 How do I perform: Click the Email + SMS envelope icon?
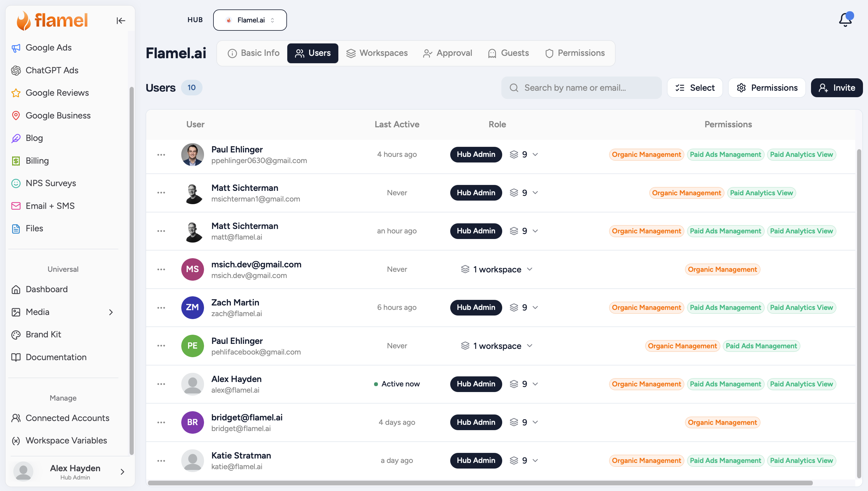[16, 206]
